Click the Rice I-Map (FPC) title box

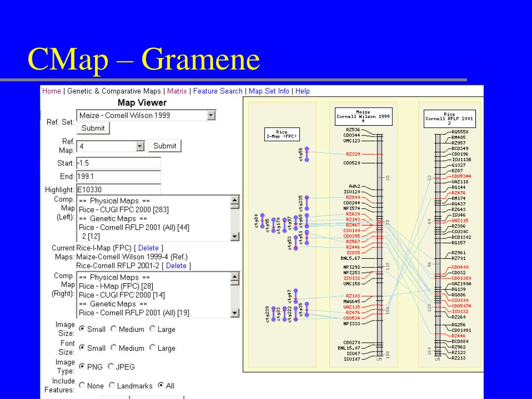[282, 135]
